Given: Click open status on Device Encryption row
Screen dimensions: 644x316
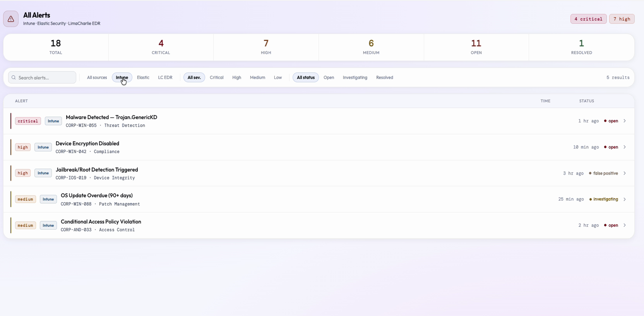Looking at the screenshot, I should point(611,147).
